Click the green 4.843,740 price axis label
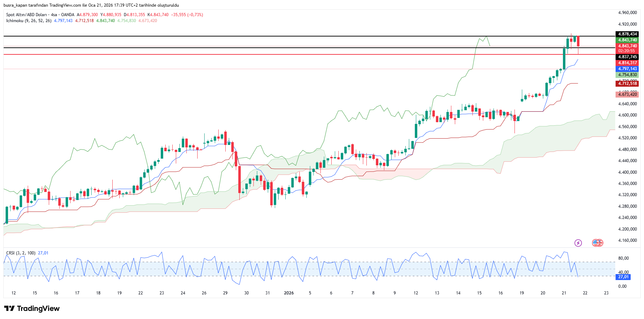644x319 pixels. click(627, 40)
